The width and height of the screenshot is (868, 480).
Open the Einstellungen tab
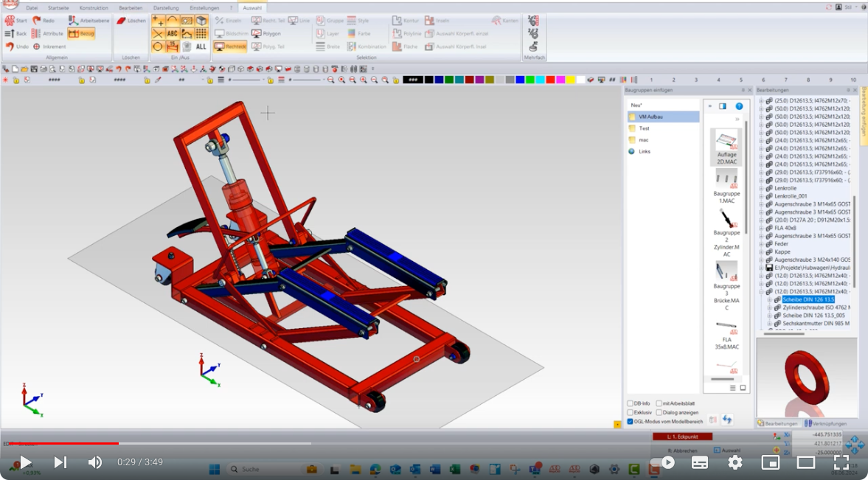pyautogui.click(x=204, y=8)
